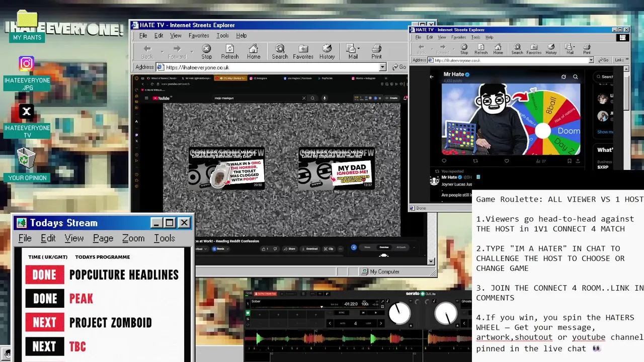Viewport: 644px width, 362px height.
Task: Open Page menu in Todays Stream
Action: 103,238
